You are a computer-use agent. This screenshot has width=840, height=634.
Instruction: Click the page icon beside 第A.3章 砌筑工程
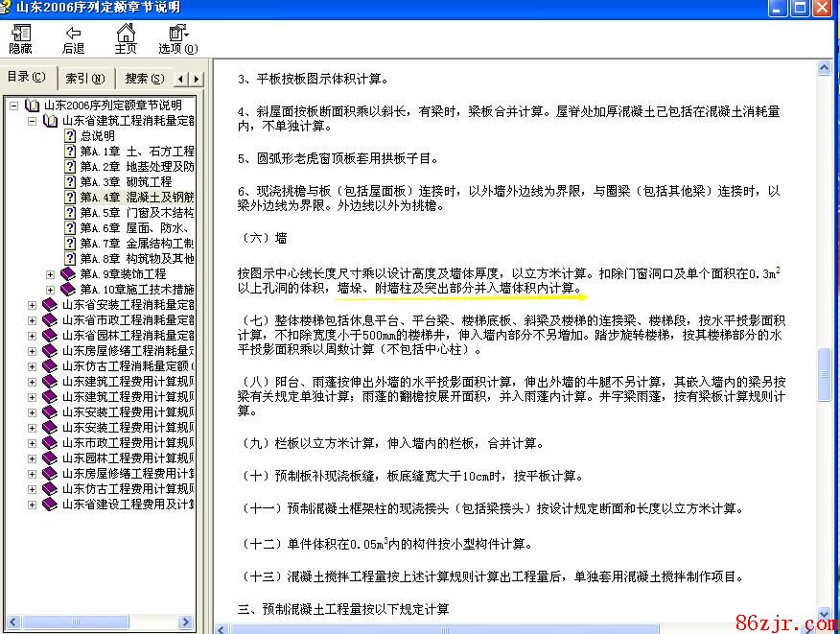coord(69,182)
